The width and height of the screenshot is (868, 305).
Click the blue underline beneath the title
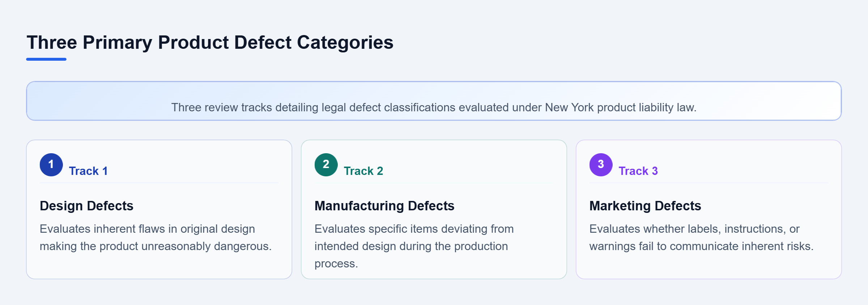point(46,59)
